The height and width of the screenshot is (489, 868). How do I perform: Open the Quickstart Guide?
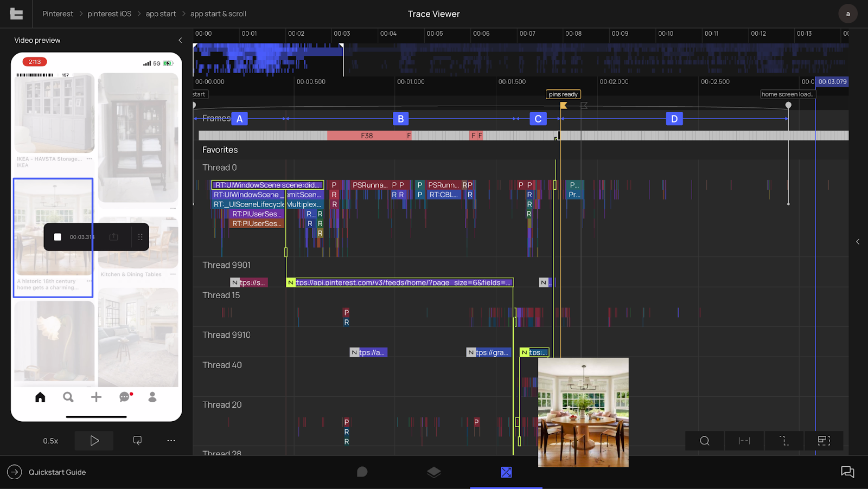click(57, 472)
